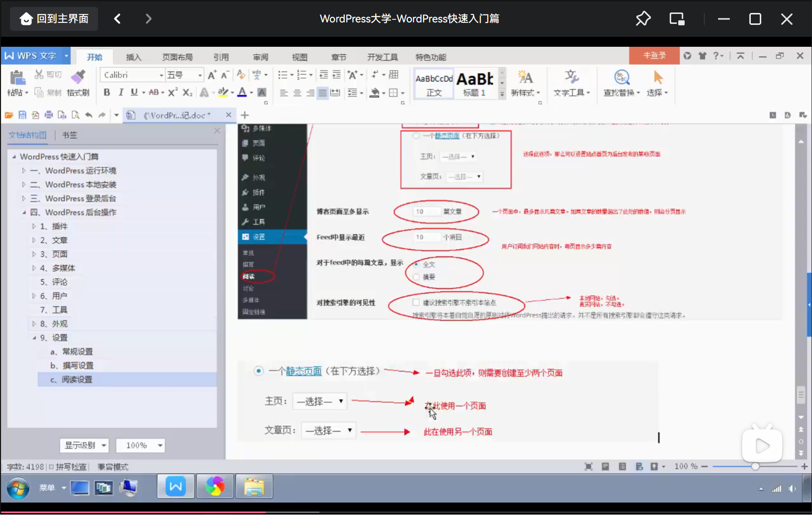Click the 回到主界面 button
812x515 pixels.
54,19
